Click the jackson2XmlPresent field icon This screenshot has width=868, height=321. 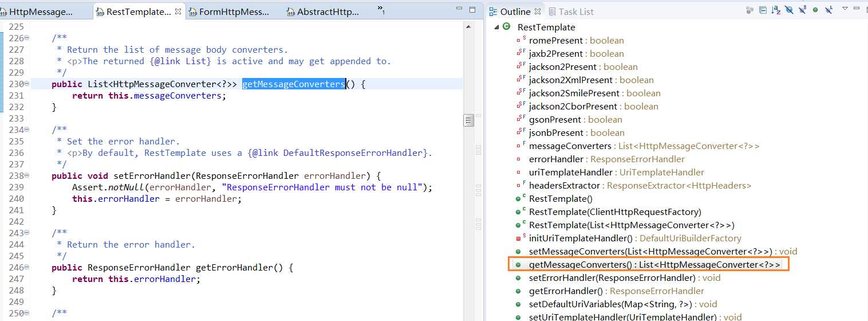pos(520,80)
